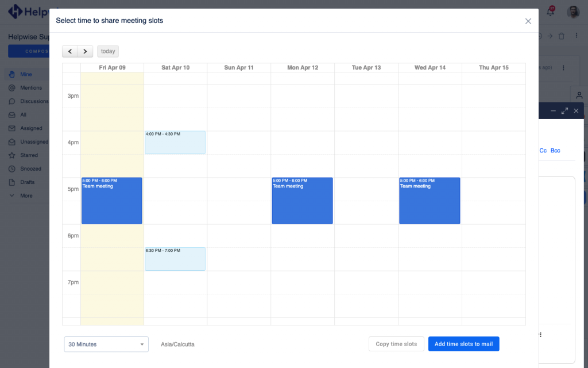The height and width of the screenshot is (368, 588).
Task: Click the Snoozed clock icon
Action: point(12,169)
